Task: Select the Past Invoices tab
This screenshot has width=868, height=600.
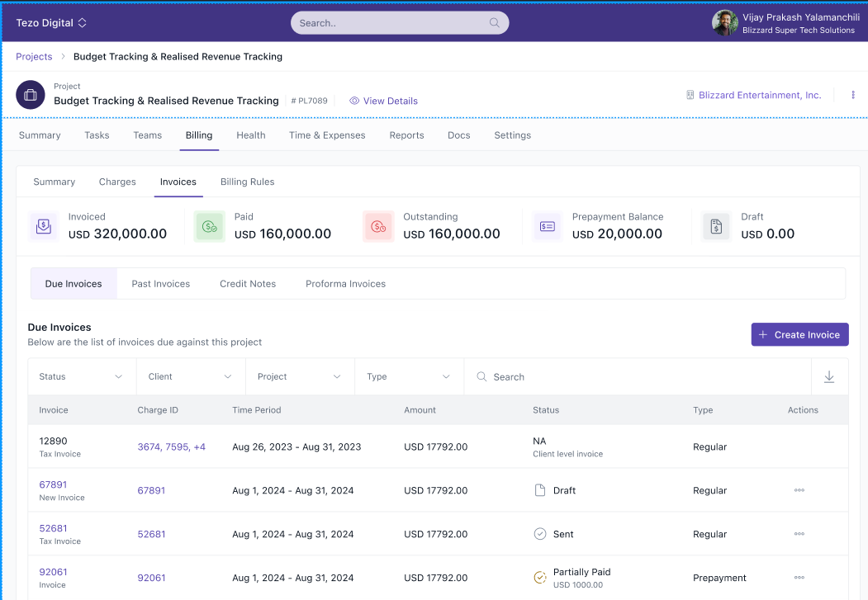Action: pos(160,284)
